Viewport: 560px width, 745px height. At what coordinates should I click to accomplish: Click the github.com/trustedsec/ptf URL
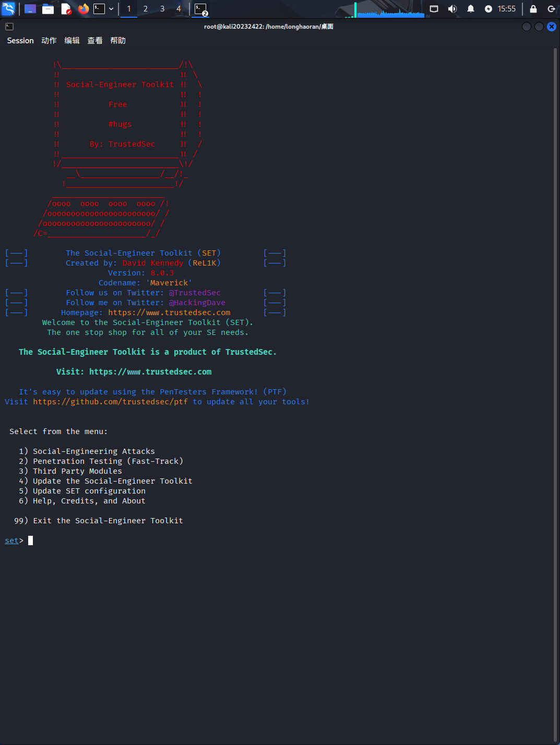pos(110,402)
